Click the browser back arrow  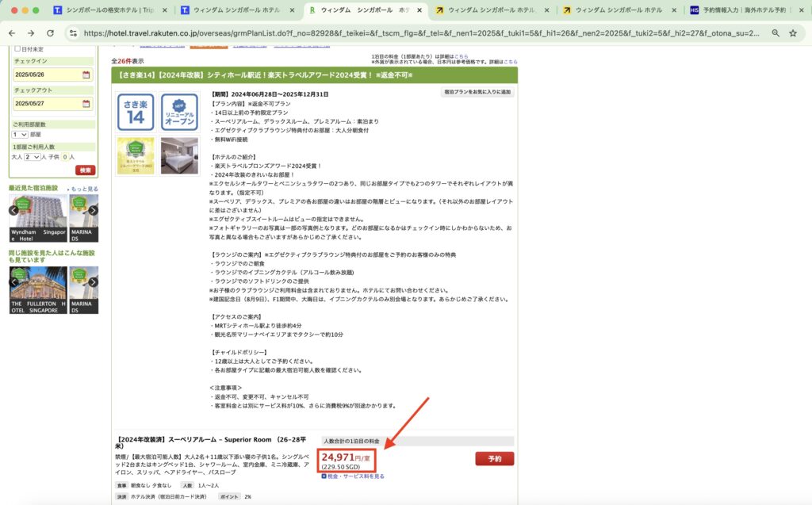point(12,33)
